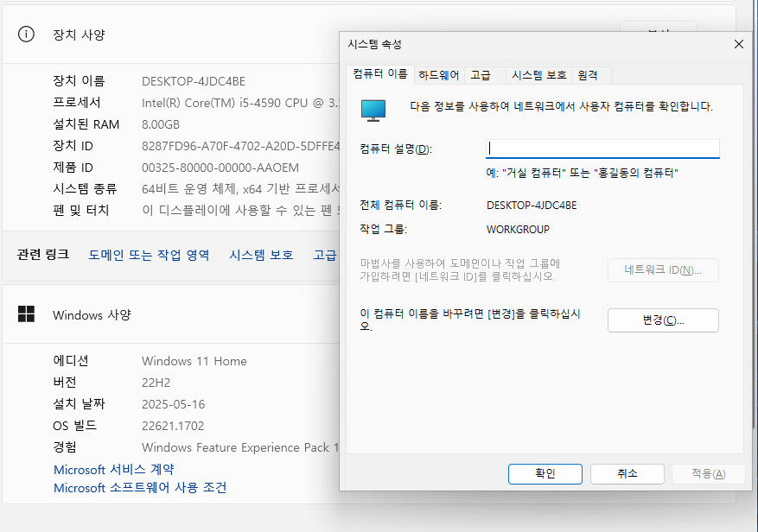The image size is (758, 532).
Task: Open 시스템 보호 link under 관련 링크
Action: click(x=261, y=255)
